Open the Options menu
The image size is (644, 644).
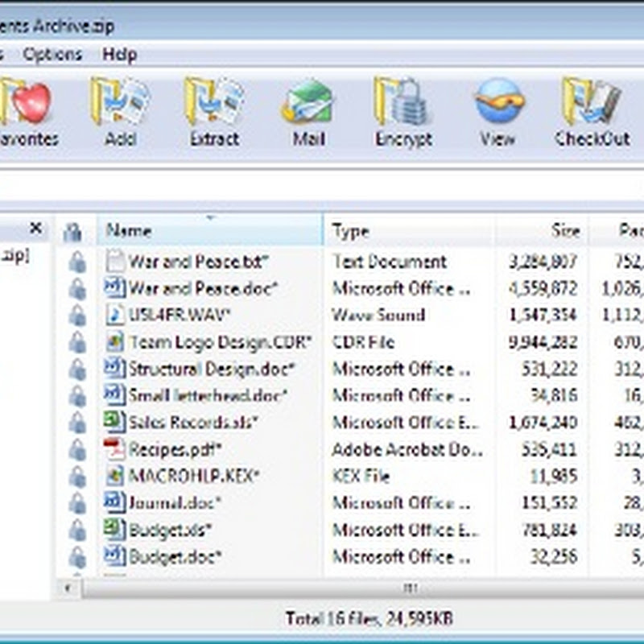[x=52, y=55]
